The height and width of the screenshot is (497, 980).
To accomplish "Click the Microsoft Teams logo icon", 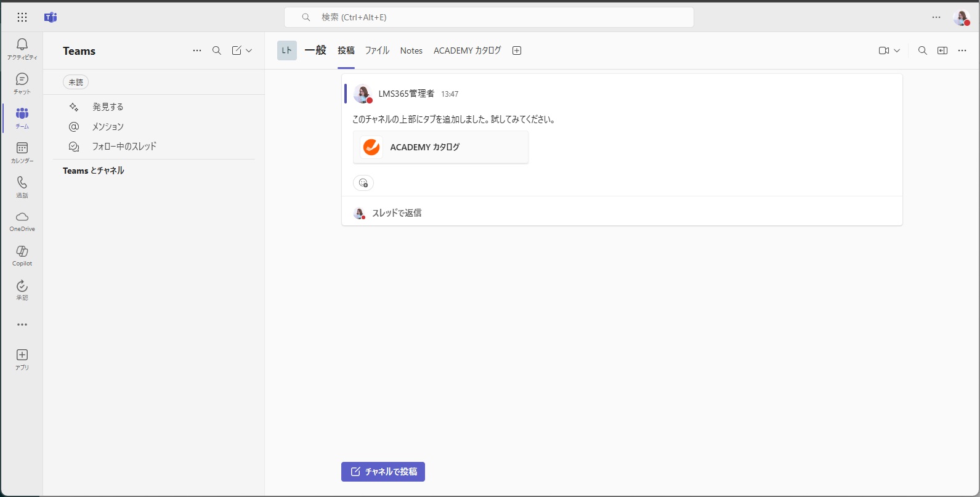I will (51, 17).
